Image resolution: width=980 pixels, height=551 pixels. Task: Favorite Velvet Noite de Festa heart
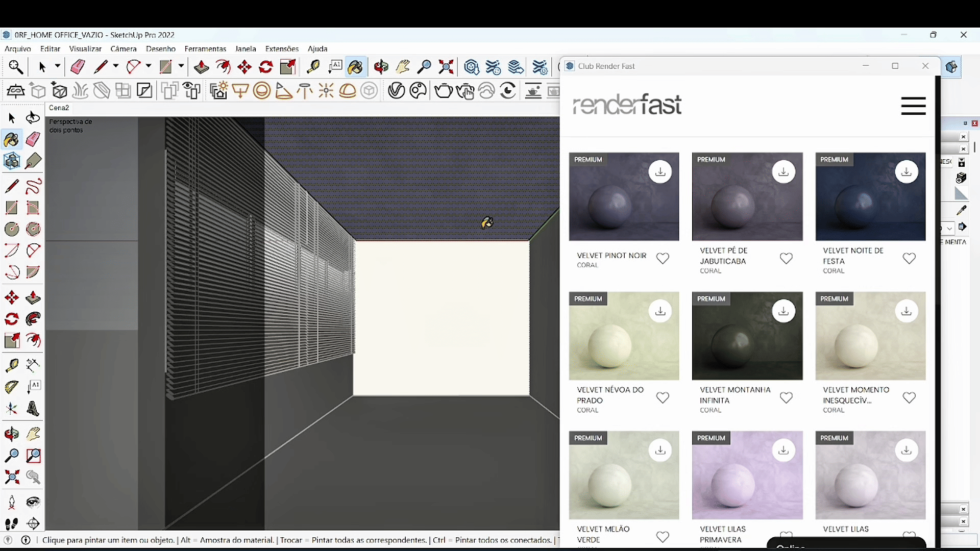pyautogui.click(x=909, y=259)
